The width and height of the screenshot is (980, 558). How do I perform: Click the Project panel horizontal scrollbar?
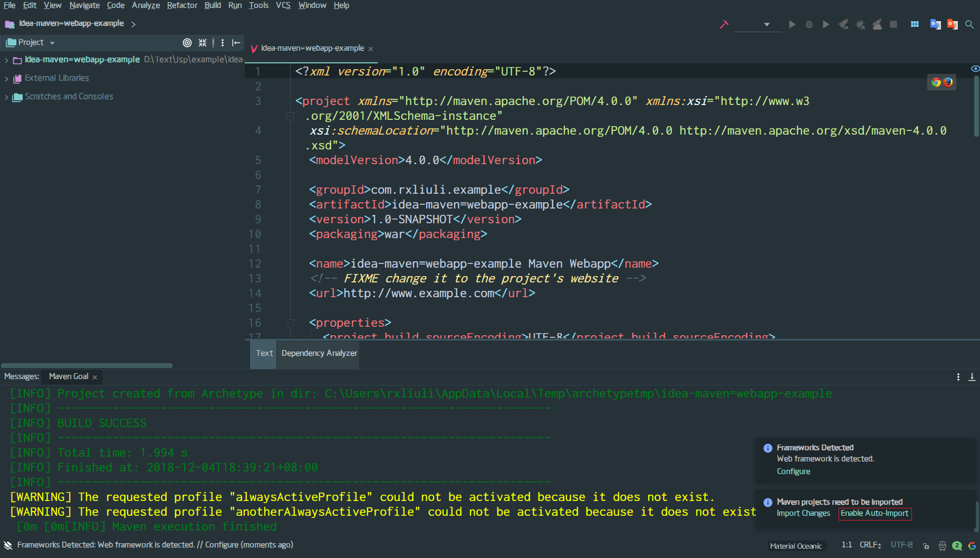(x=87, y=365)
